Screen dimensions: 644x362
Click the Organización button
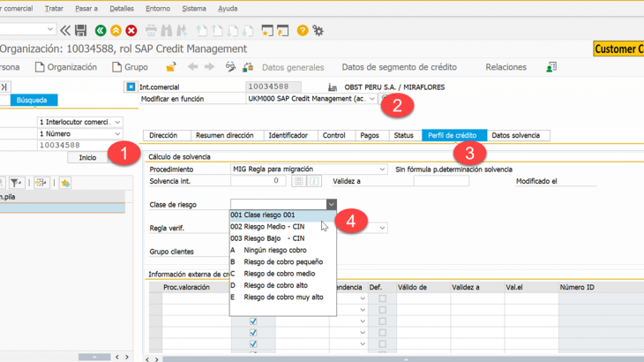[x=66, y=67]
